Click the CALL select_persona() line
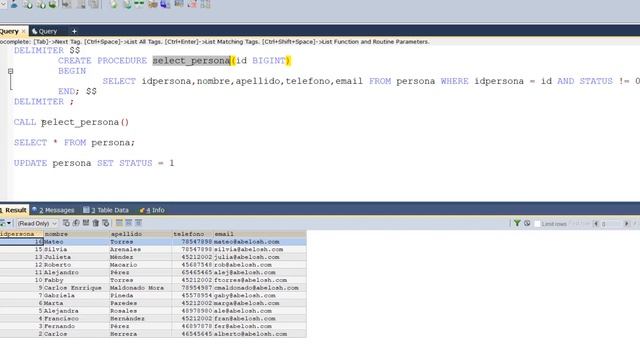 click(x=71, y=122)
